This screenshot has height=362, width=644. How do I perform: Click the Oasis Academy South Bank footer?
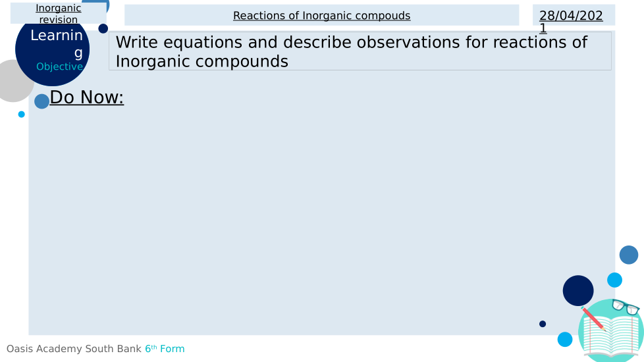tap(74, 349)
